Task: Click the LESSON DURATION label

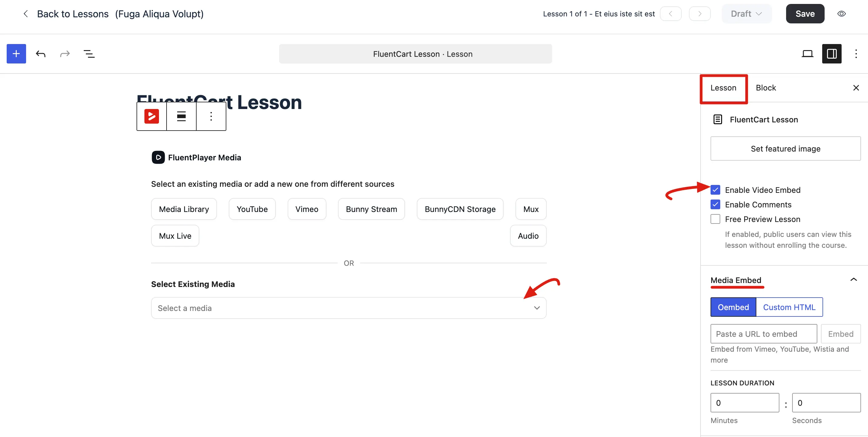Action: [742, 383]
